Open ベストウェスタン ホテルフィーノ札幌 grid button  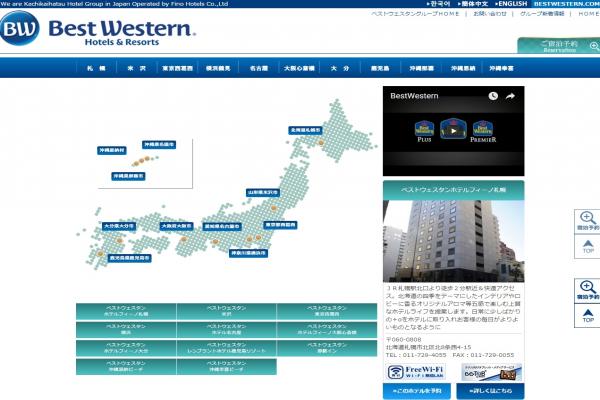pos(126,311)
